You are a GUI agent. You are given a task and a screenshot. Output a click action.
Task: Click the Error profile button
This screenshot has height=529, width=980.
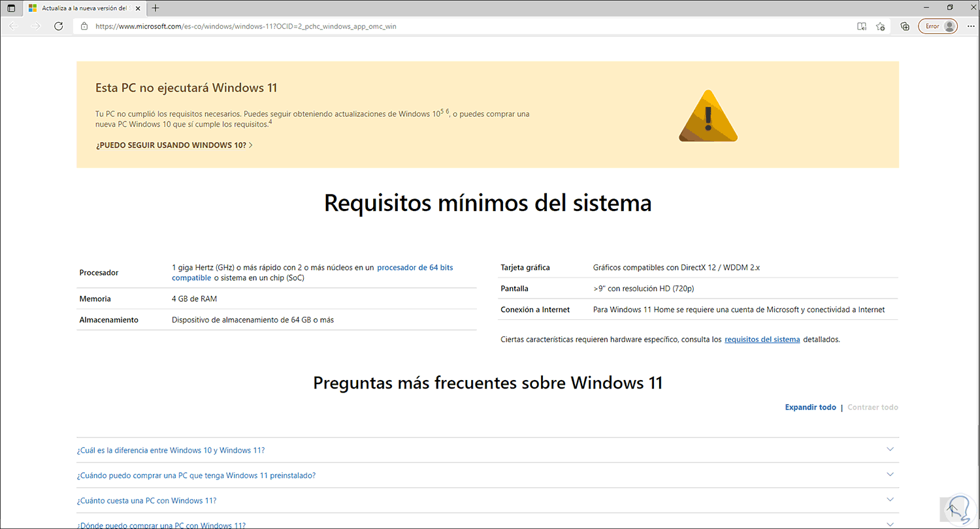pos(938,26)
